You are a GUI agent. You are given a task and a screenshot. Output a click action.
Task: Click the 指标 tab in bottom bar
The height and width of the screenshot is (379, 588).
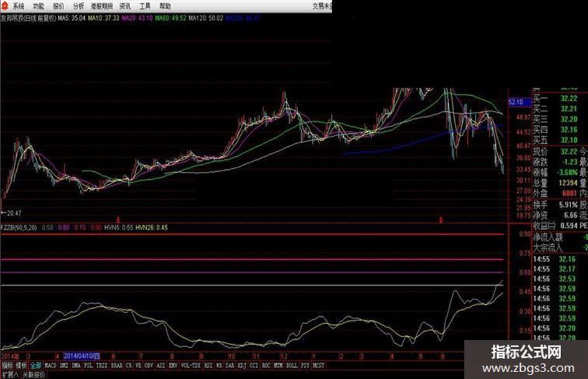point(7,365)
